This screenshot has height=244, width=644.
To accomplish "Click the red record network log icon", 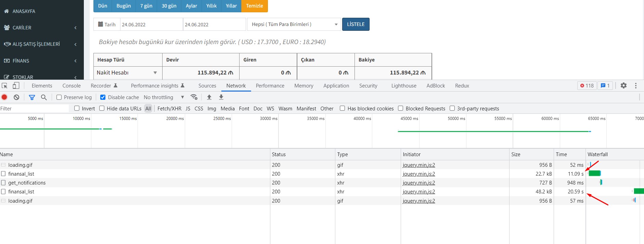I will 4,97.
